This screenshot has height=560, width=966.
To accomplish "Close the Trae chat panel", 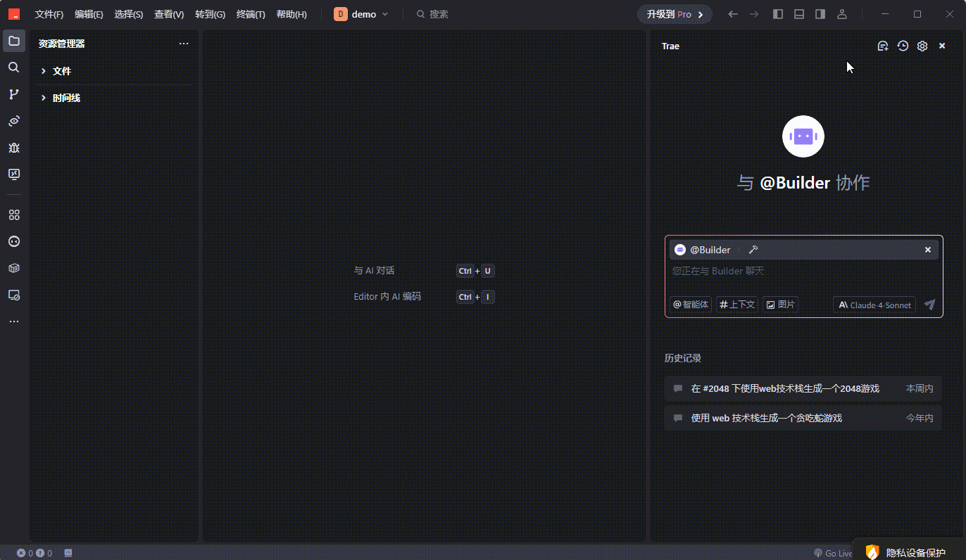I will coord(942,46).
